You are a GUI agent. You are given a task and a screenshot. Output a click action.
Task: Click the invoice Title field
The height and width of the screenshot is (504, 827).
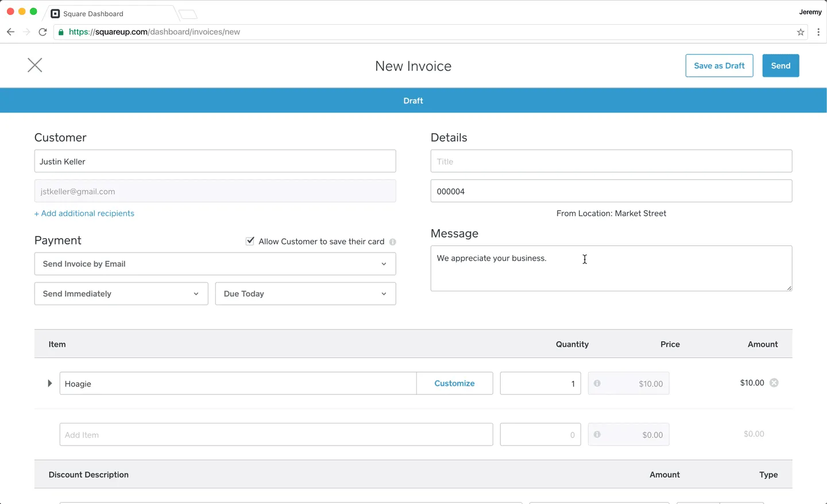611,161
